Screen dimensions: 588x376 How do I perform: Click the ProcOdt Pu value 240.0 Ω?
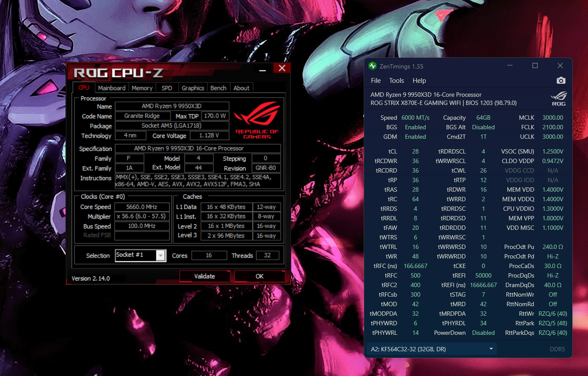[x=553, y=247]
